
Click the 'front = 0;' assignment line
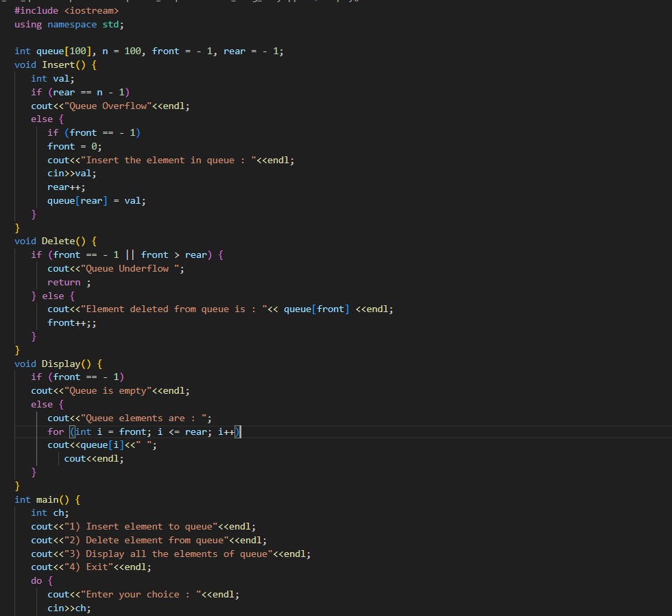coord(75,147)
